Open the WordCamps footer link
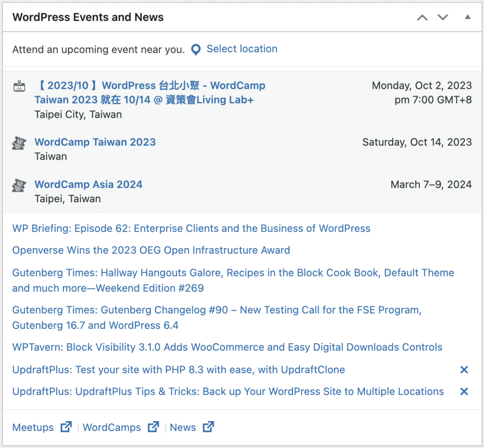The height and width of the screenshot is (448, 484). (x=112, y=427)
